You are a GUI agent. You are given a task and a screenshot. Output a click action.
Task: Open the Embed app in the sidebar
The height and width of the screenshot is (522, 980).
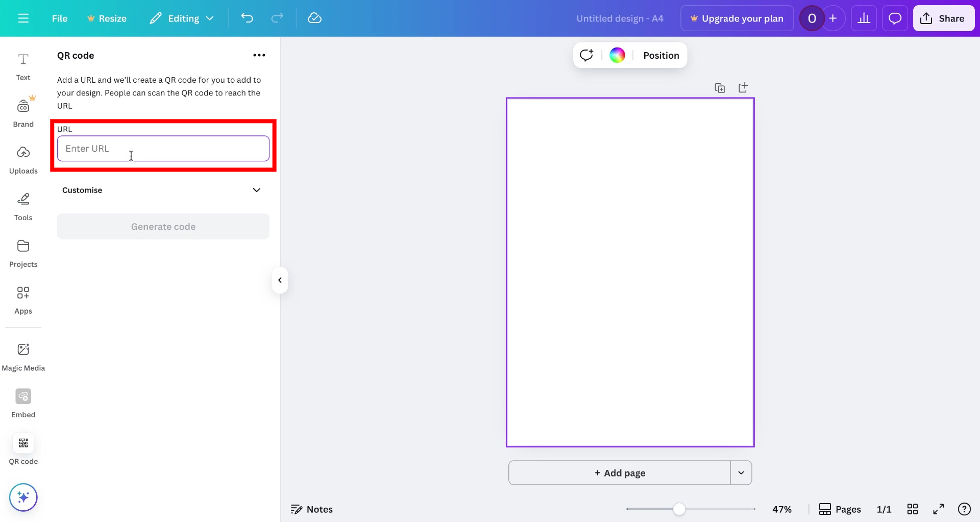(x=23, y=403)
